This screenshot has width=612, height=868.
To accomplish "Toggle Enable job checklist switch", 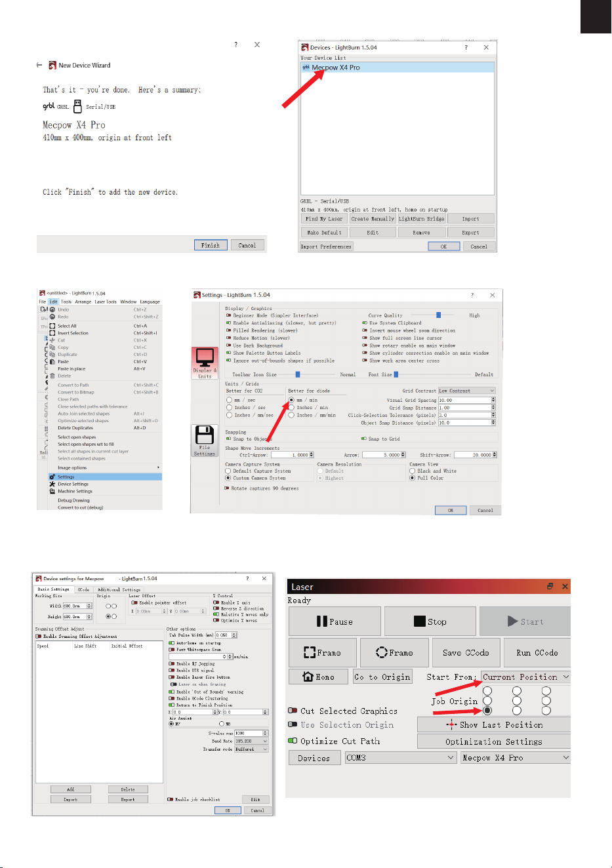I will coord(170,799).
